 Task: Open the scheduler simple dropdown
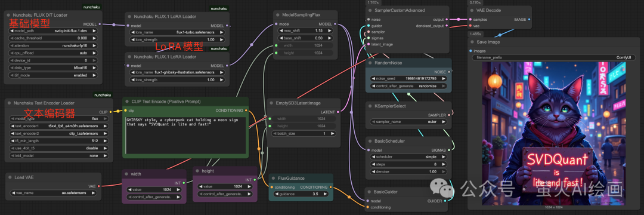point(408,157)
